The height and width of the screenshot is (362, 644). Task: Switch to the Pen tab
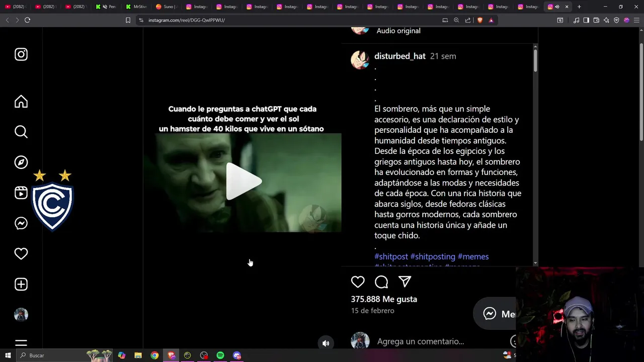click(106, 7)
